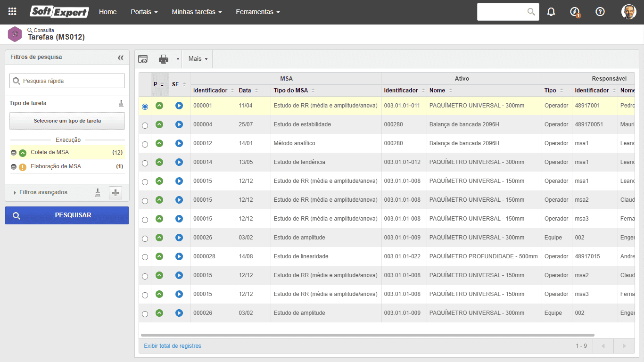Click the table horizontal scrollbar
The height and width of the screenshot is (362, 644).
368,335
